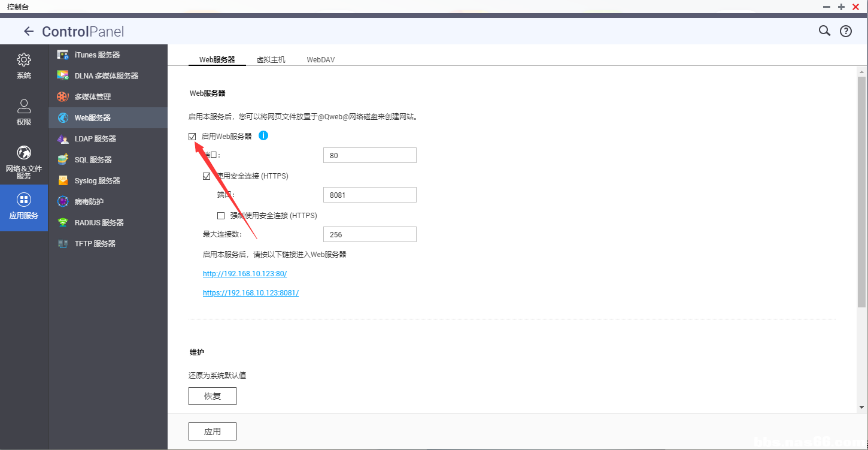Click the 最大连接数 input field
The height and width of the screenshot is (450, 868).
coord(369,234)
